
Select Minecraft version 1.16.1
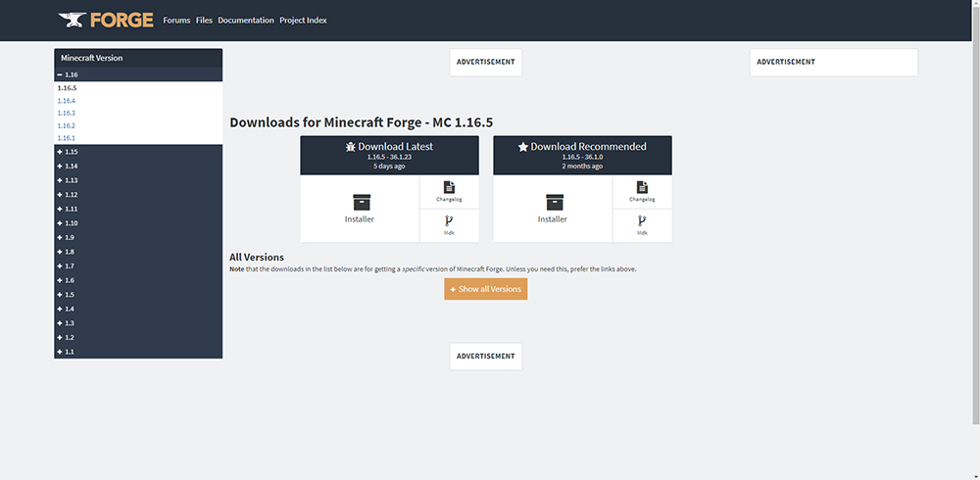point(67,138)
